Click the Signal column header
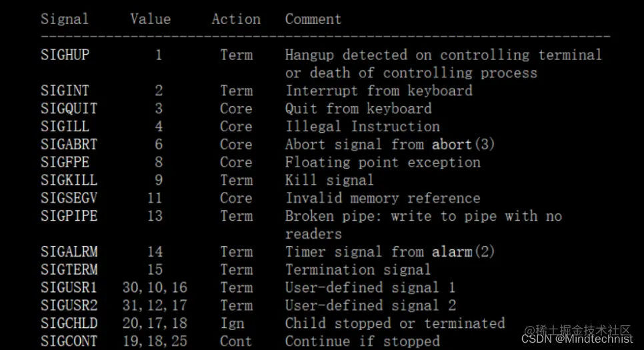Image resolution: width=644 pixels, height=350 pixels. [x=65, y=19]
